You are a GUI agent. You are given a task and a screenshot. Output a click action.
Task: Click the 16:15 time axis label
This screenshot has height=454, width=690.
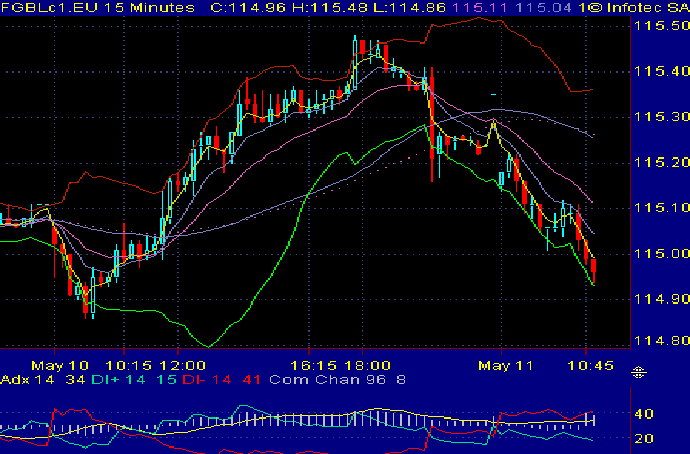[314, 366]
